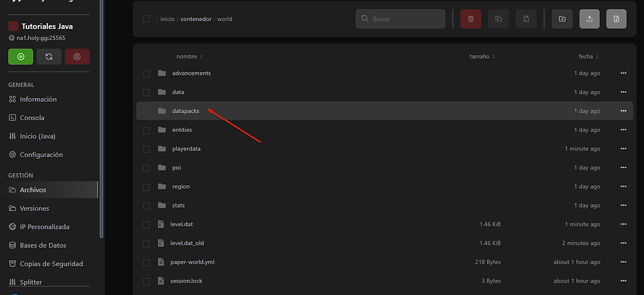
Task: Open Información in the sidebar
Action: click(33, 99)
